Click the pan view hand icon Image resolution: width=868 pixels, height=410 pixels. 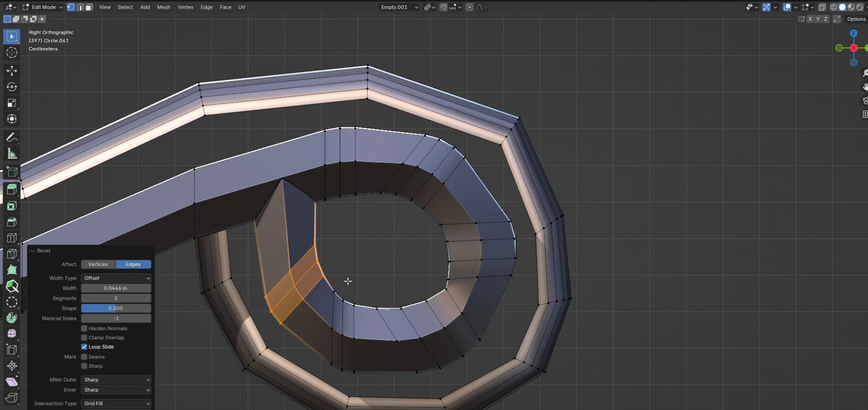(x=865, y=87)
